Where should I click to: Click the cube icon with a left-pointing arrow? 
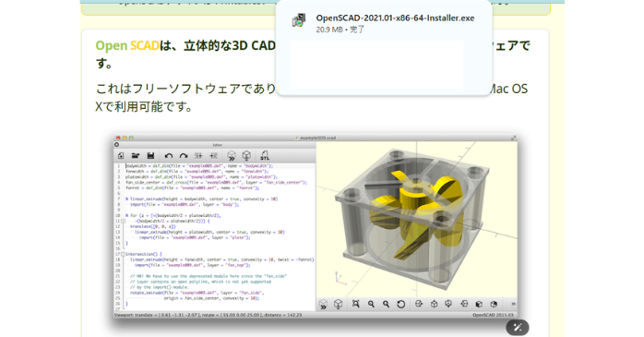[464, 304]
